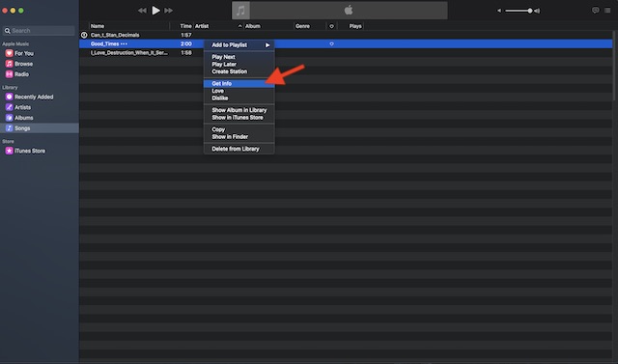Click the heart Love column header
Image resolution: width=618 pixels, height=364 pixels.
(331, 26)
